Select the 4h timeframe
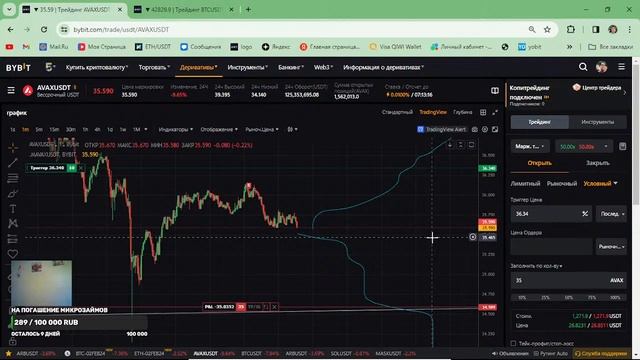 pos(97,129)
